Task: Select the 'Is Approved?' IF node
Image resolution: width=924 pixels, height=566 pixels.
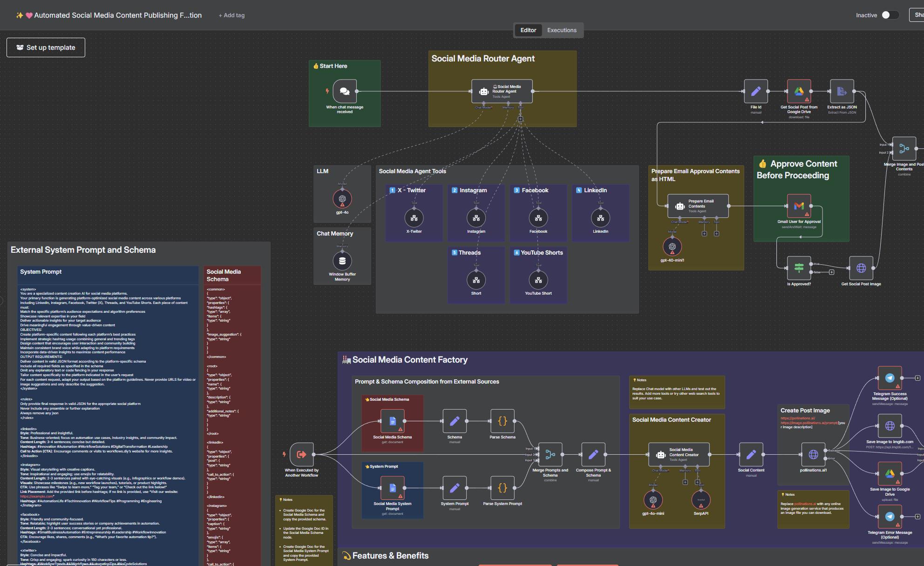Action: tap(799, 268)
